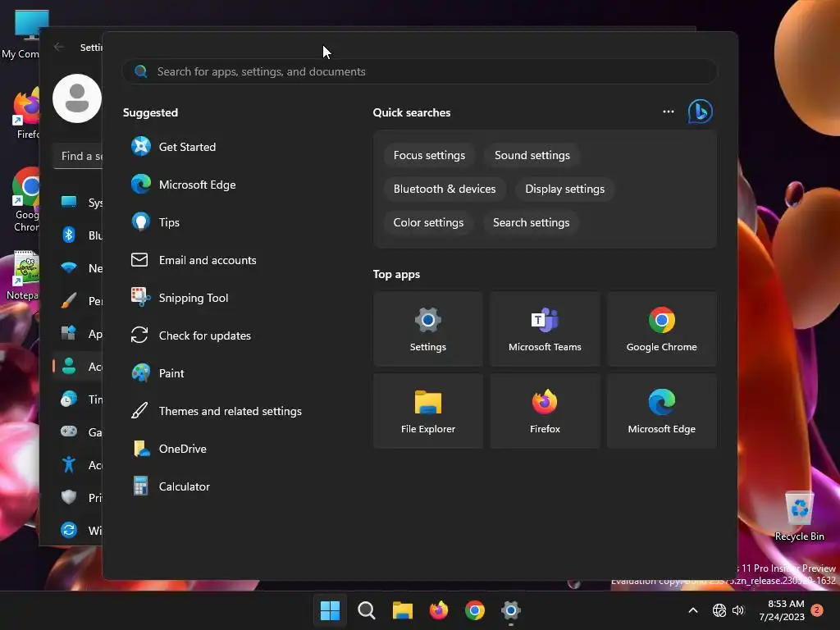Select Focus settings quick search

pos(429,155)
